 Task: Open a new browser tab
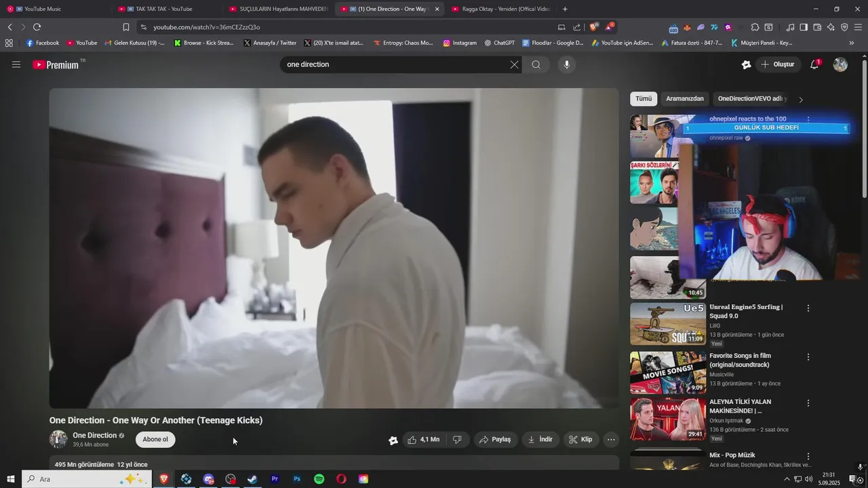(565, 9)
